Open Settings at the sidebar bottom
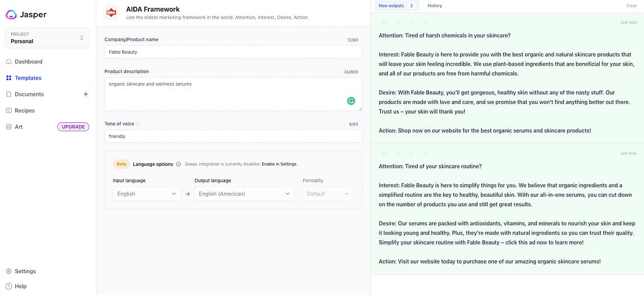 pyautogui.click(x=25, y=271)
